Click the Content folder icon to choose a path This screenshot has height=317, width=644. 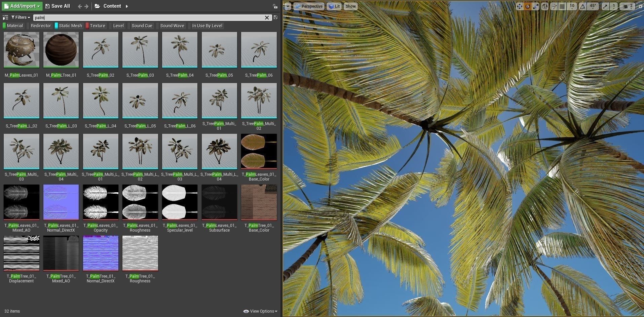click(x=98, y=6)
